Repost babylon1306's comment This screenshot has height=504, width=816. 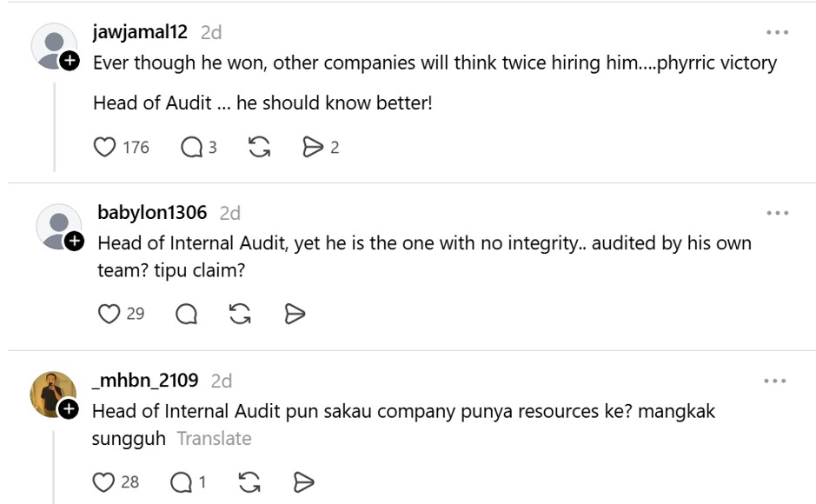point(240,314)
